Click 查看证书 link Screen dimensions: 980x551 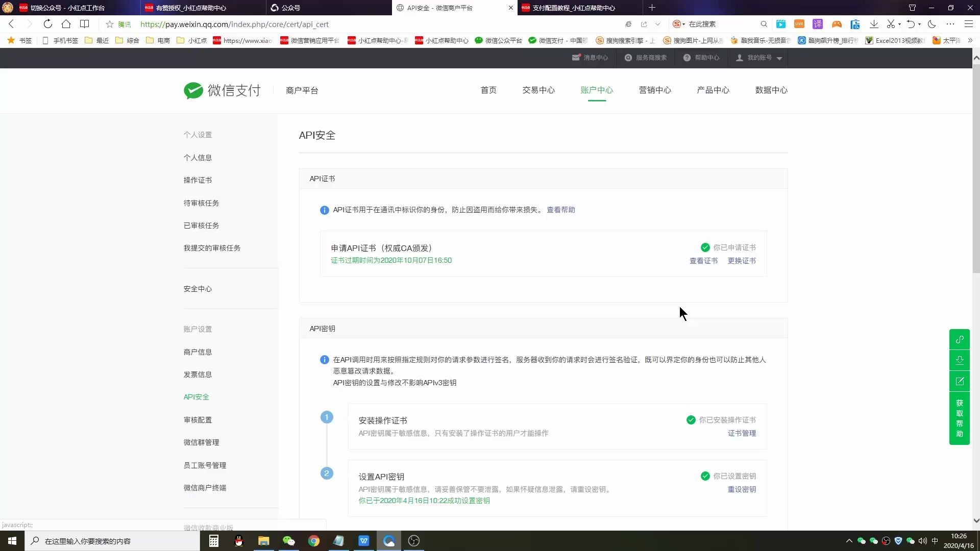point(703,261)
